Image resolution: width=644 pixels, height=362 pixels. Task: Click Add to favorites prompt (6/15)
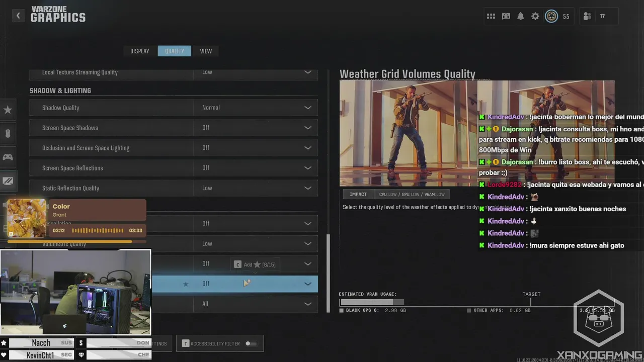coord(255,264)
